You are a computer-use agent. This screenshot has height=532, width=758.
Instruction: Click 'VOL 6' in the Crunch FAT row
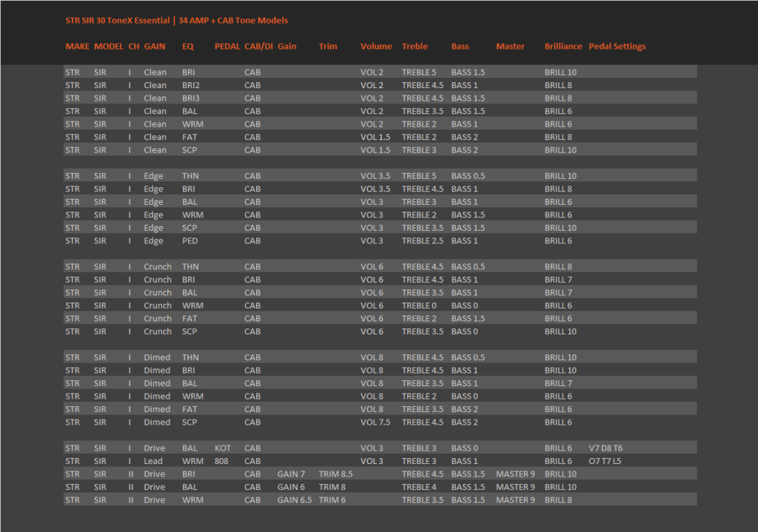pos(372,319)
